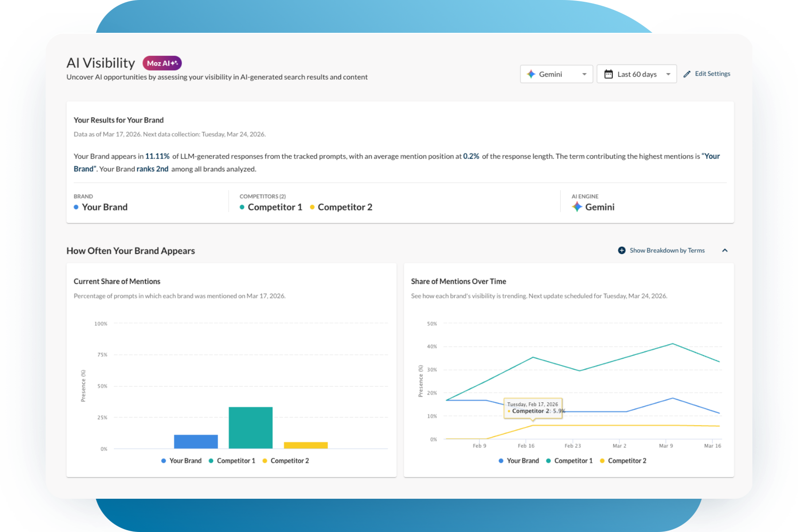Click the 0.2% mention position value

point(471,156)
